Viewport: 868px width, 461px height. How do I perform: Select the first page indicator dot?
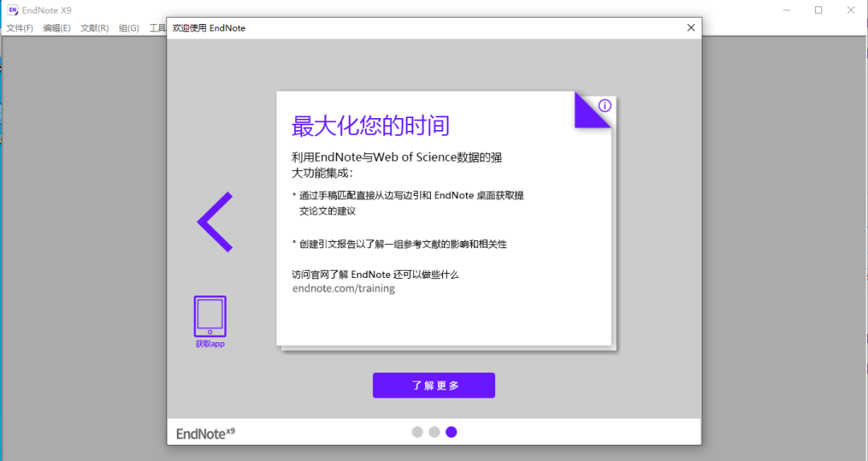pos(417,432)
